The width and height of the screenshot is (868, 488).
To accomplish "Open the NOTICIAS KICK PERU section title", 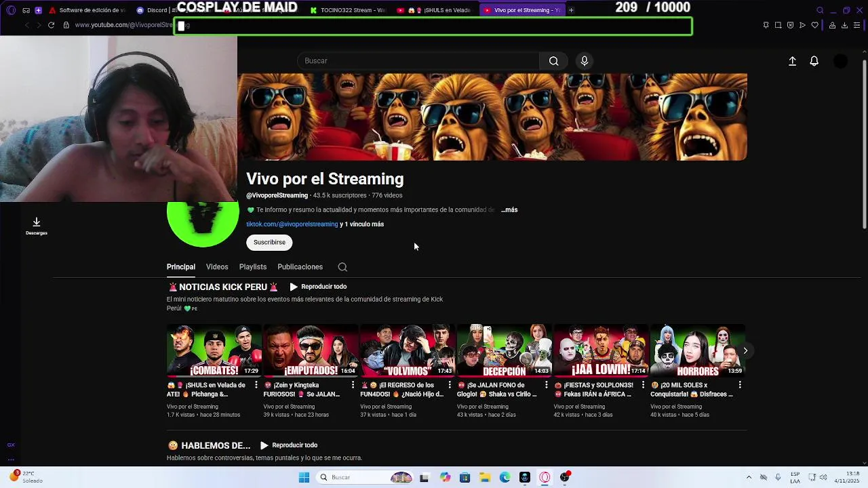I will coord(223,287).
